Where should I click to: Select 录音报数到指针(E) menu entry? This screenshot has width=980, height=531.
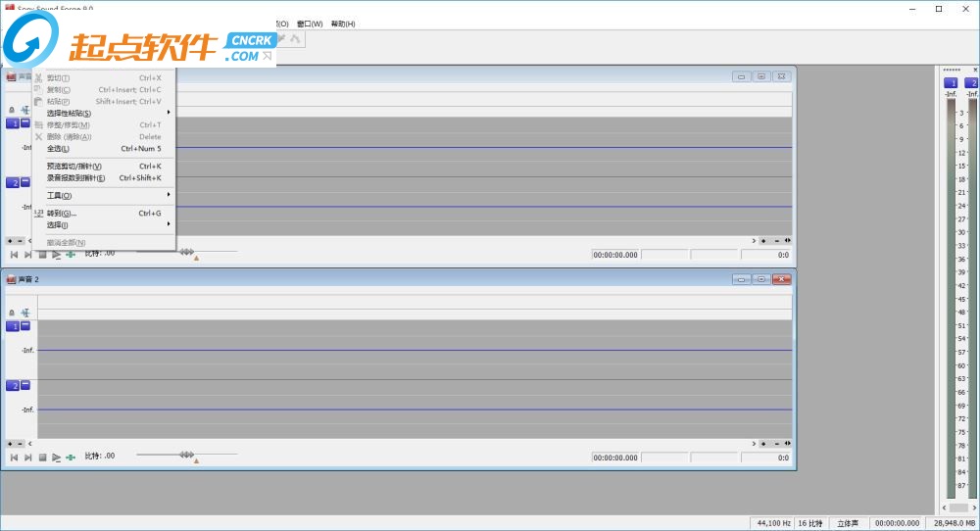pyautogui.click(x=104, y=178)
